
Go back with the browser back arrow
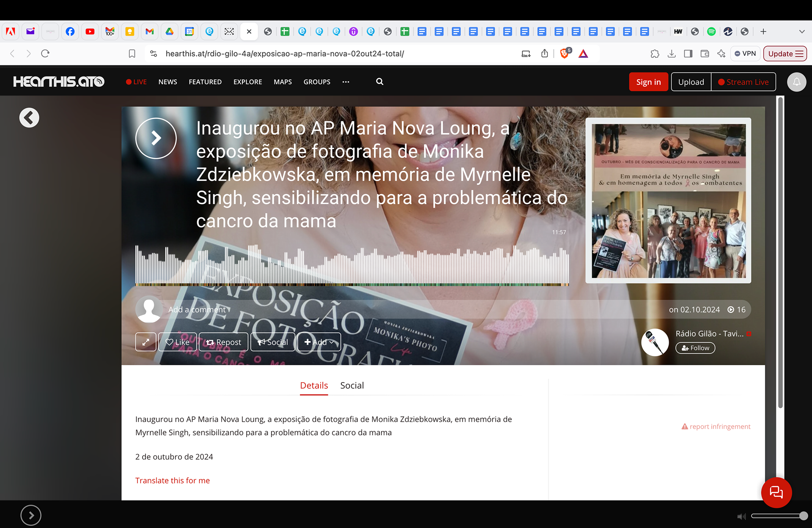tap(12, 54)
